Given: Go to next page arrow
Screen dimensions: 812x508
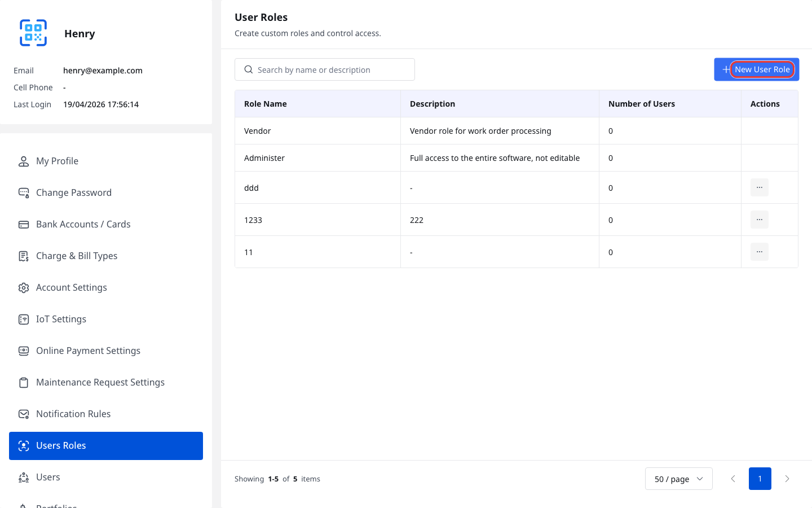Looking at the screenshot, I should pos(787,479).
